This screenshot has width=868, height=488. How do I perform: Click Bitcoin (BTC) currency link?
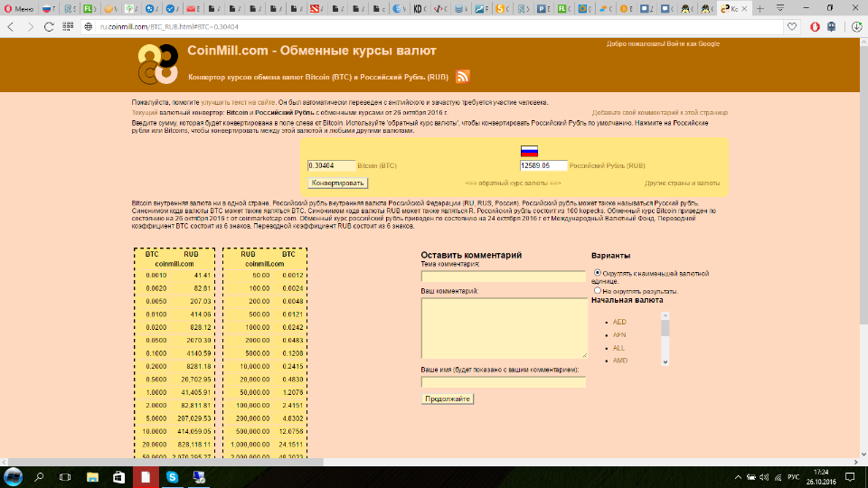tap(377, 165)
